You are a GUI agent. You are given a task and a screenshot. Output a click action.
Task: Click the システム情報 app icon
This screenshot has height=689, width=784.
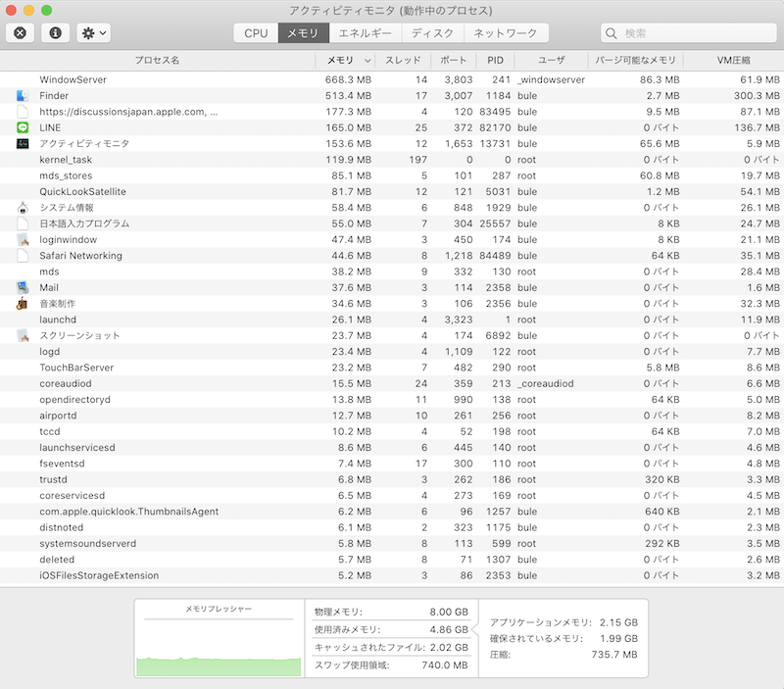23,208
